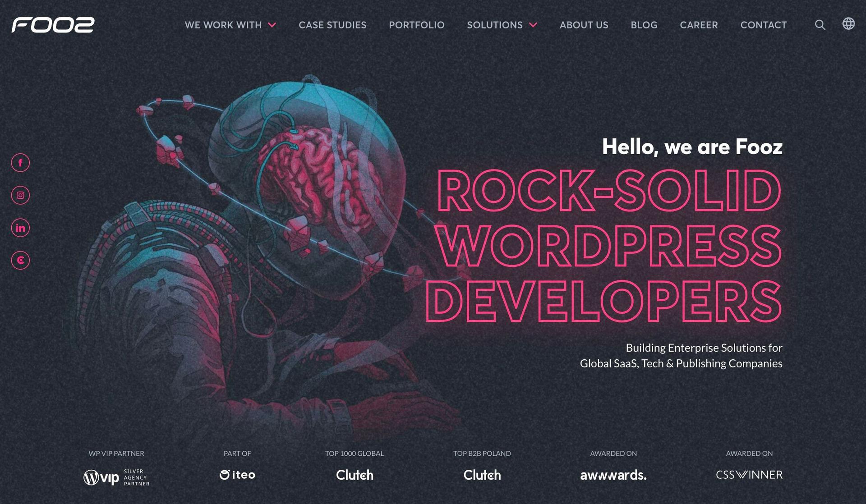
Task: Click 'Global SaaS, Tech & Publishing Companies' text
Action: click(681, 363)
